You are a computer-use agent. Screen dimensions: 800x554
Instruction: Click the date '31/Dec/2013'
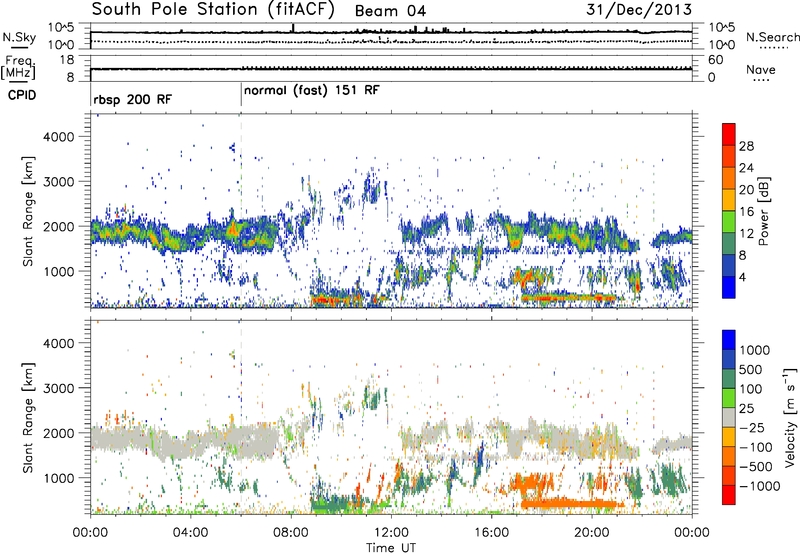coord(639,10)
